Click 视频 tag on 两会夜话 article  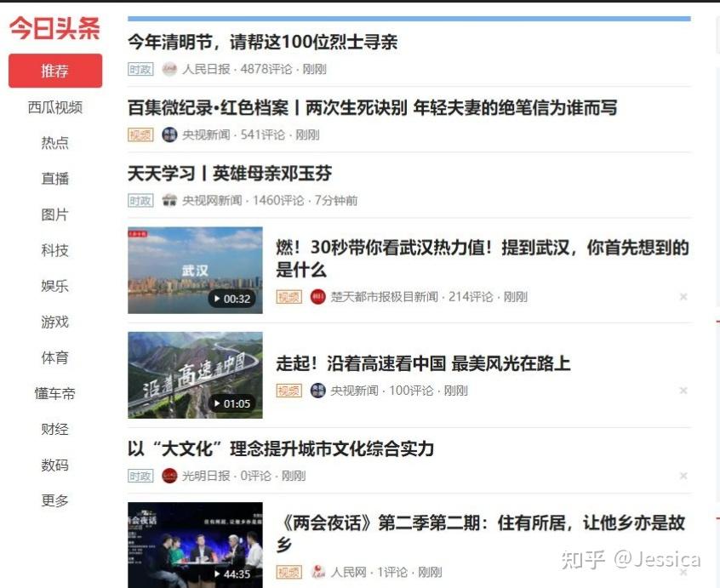tap(289, 573)
